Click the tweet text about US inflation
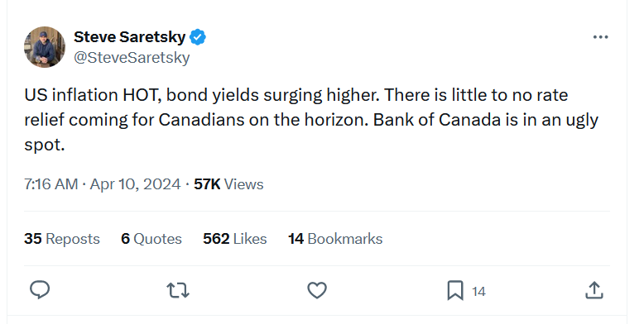This screenshot has width=644, height=324. [311, 119]
